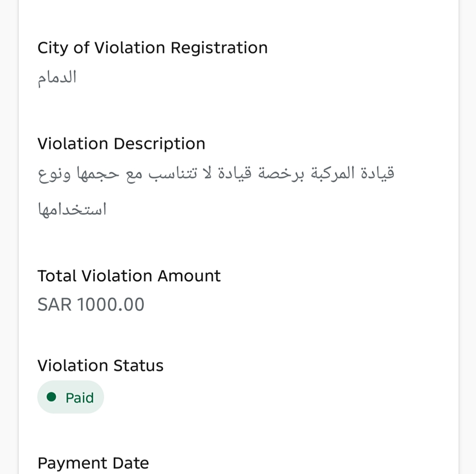Click the word Paid text
This screenshot has height=474, width=476.
pos(80,397)
